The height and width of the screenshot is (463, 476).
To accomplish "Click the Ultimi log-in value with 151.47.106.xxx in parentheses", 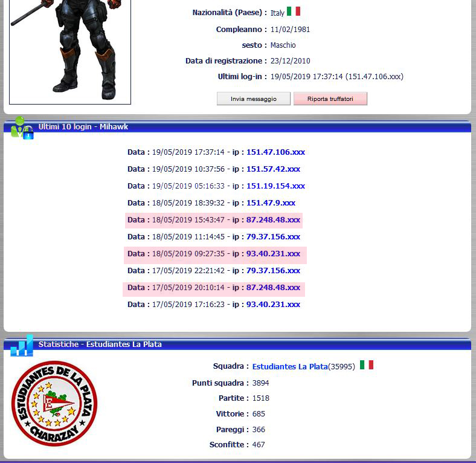I will click(336, 77).
